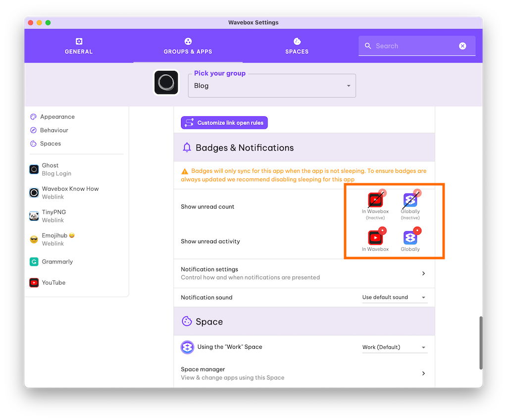
Task: Click 'Show unread count' label
Action: coord(207,207)
